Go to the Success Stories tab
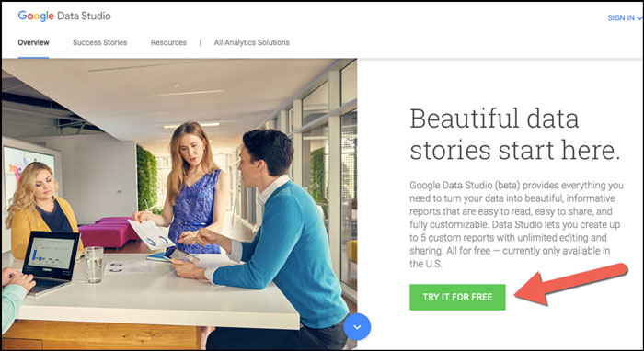The image size is (644, 351). click(x=99, y=42)
